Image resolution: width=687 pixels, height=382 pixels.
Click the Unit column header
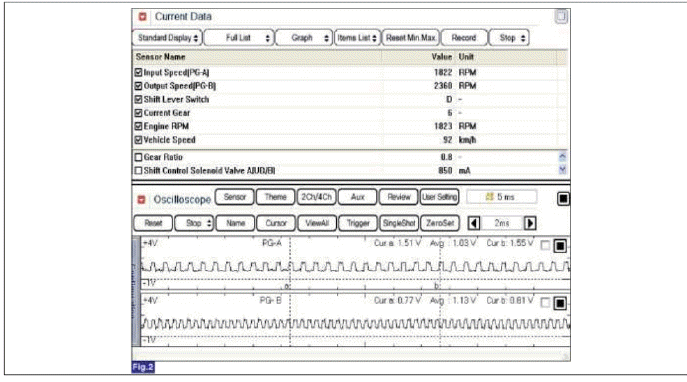point(466,57)
